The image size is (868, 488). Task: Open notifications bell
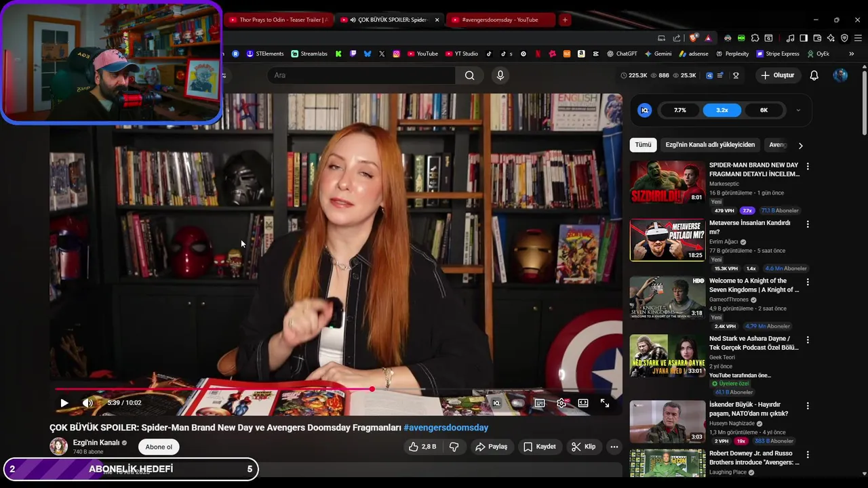click(814, 75)
